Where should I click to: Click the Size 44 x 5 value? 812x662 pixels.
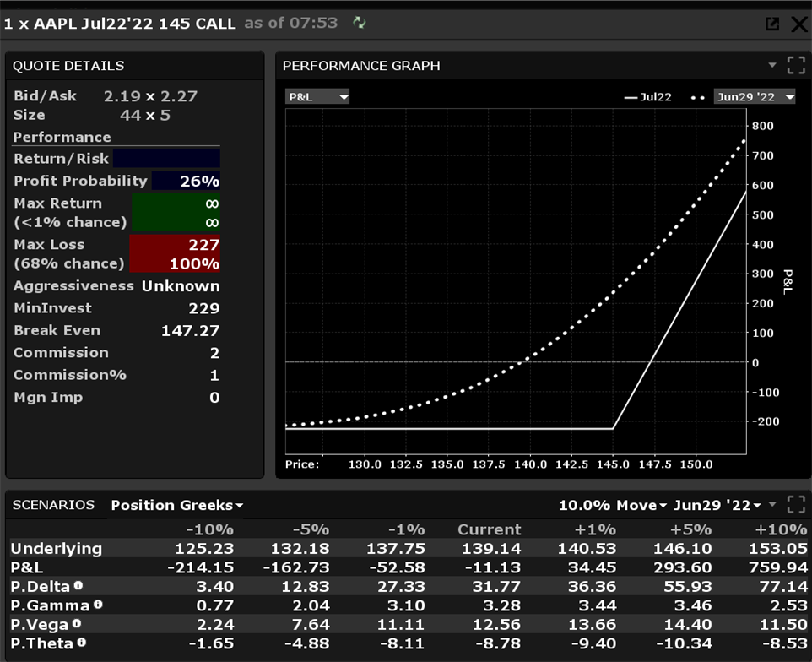[x=145, y=115]
